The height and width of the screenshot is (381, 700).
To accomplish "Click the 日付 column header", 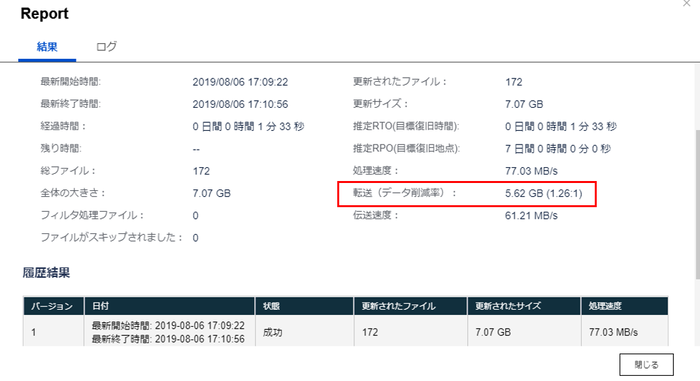I will click(x=170, y=306).
